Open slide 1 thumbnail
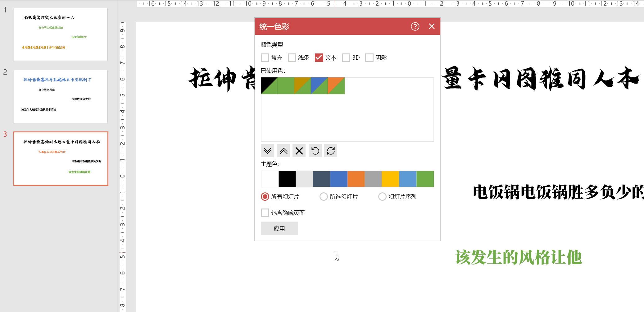Viewport: 644px width, 312px height. pyautogui.click(x=61, y=34)
